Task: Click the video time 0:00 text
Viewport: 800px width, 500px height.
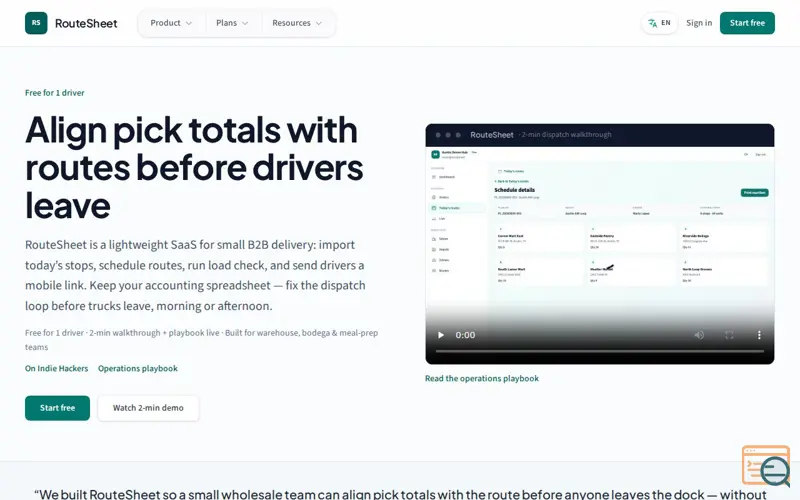Action: [x=465, y=335]
